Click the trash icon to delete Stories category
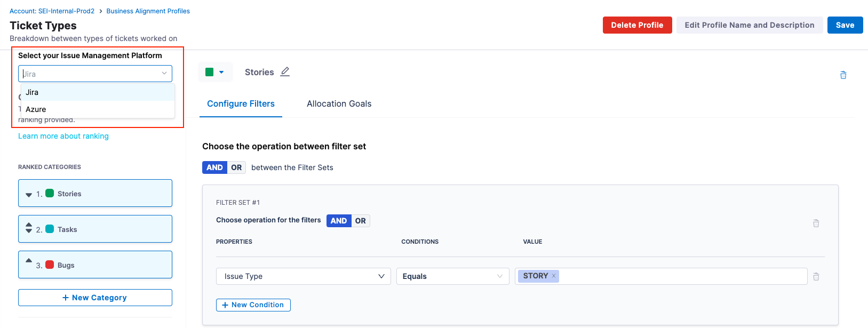Image resolution: width=868 pixels, height=328 pixels. point(843,75)
